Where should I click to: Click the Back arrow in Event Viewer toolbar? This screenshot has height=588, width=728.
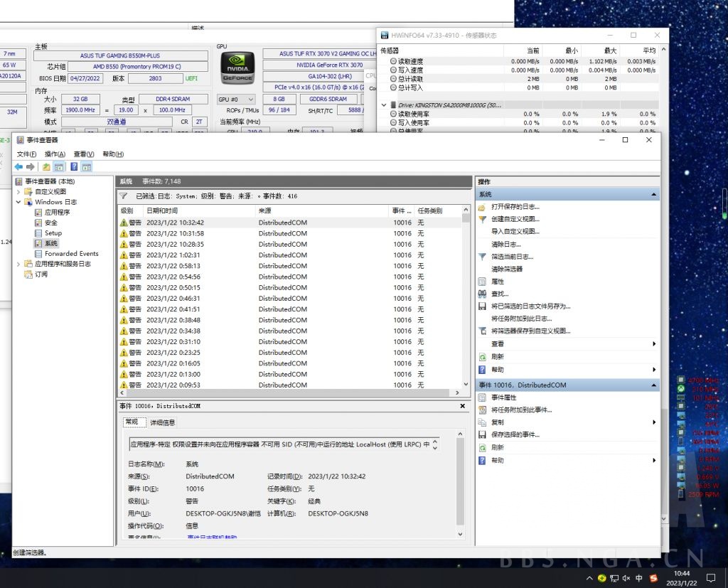[18, 167]
